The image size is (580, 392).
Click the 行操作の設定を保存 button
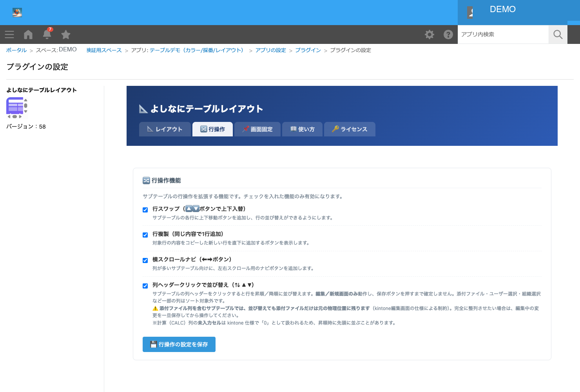(179, 344)
